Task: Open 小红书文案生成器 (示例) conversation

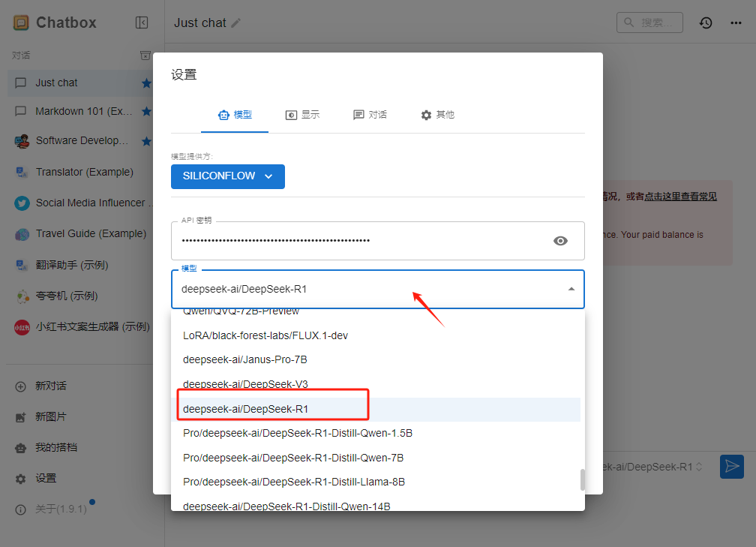Action: [80, 326]
